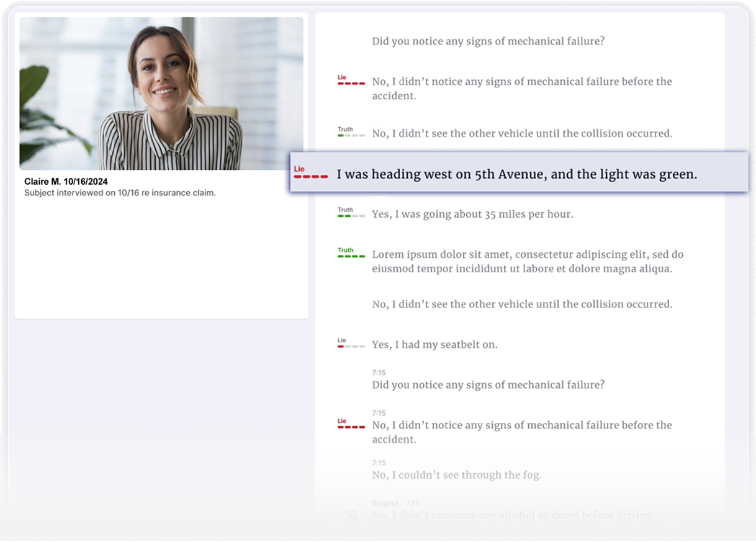Select the 'didn't consume any alcohol or drugs' line
Image resolution: width=756 pixels, height=542 pixels.
point(513,515)
